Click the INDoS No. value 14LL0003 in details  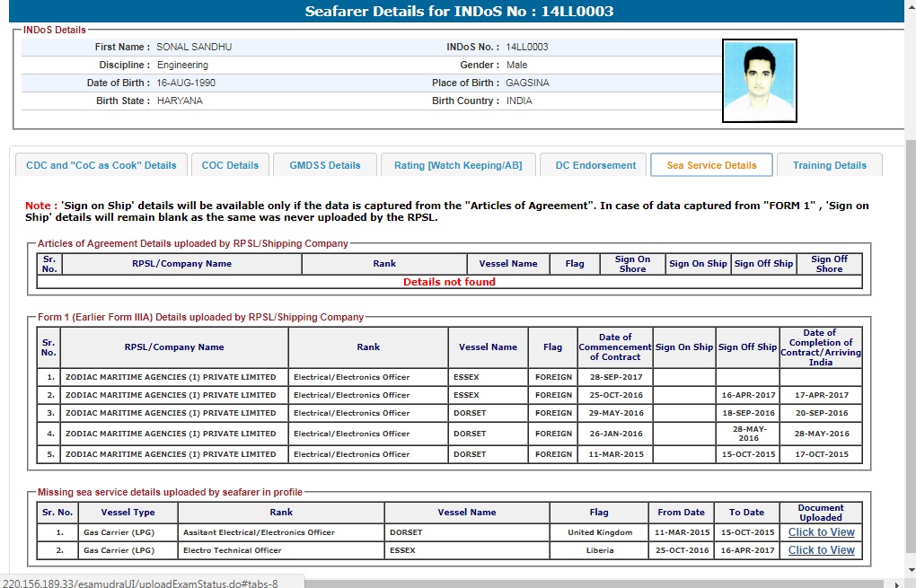(x=527, y=47)
